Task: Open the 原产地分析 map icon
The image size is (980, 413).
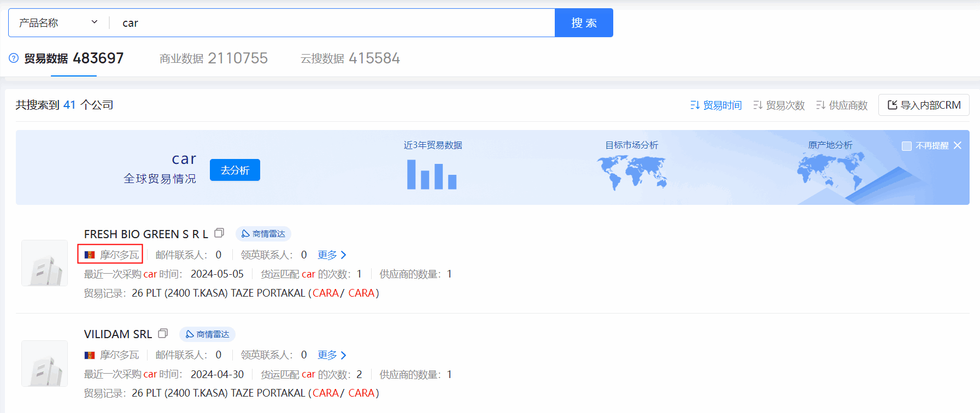Action: tap(830, 170)
